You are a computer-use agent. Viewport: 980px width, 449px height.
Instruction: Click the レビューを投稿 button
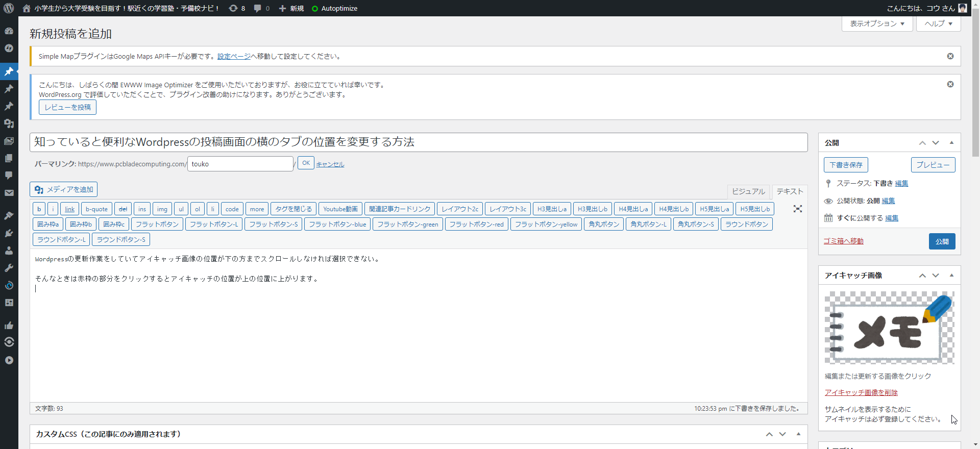[x=67, y=107]
